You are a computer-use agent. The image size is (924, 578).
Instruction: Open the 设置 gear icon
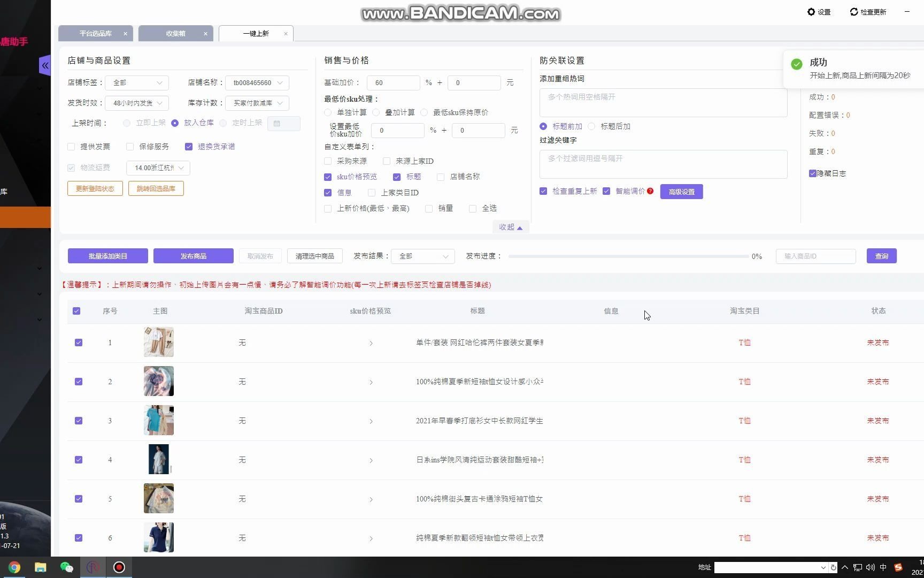(x=811, y=12)
